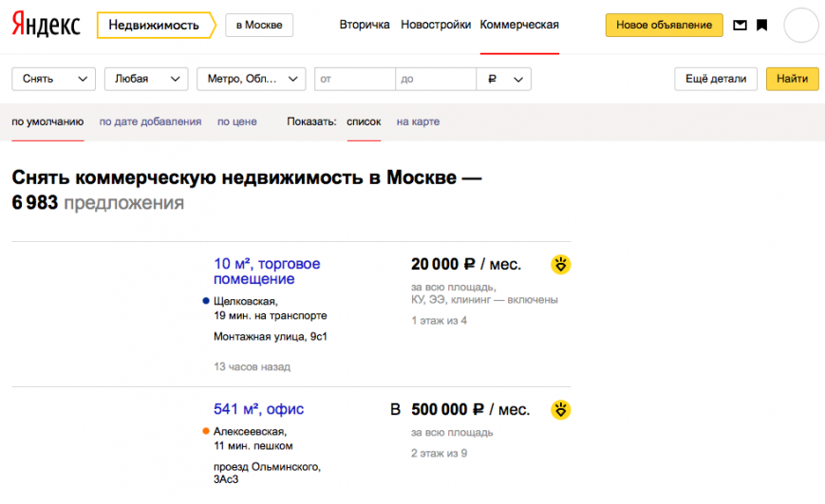The height and width of the screenshot is (504, 825).
Task: Switch to Новостройки section
Action: [436, 25]
